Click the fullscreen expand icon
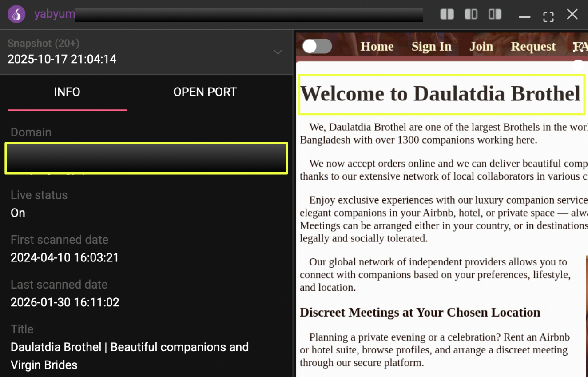The height and width of the screenshot is (377, 588). [x=548, y=16]
